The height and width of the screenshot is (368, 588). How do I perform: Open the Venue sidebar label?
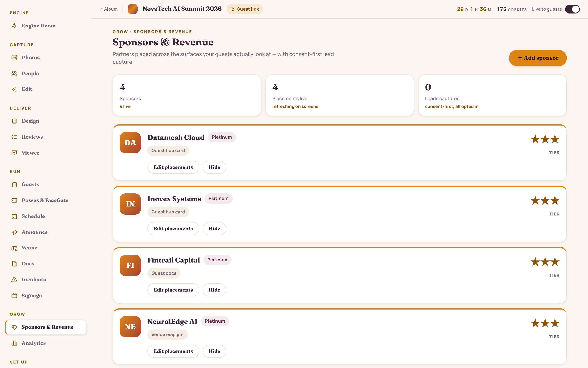30,248
